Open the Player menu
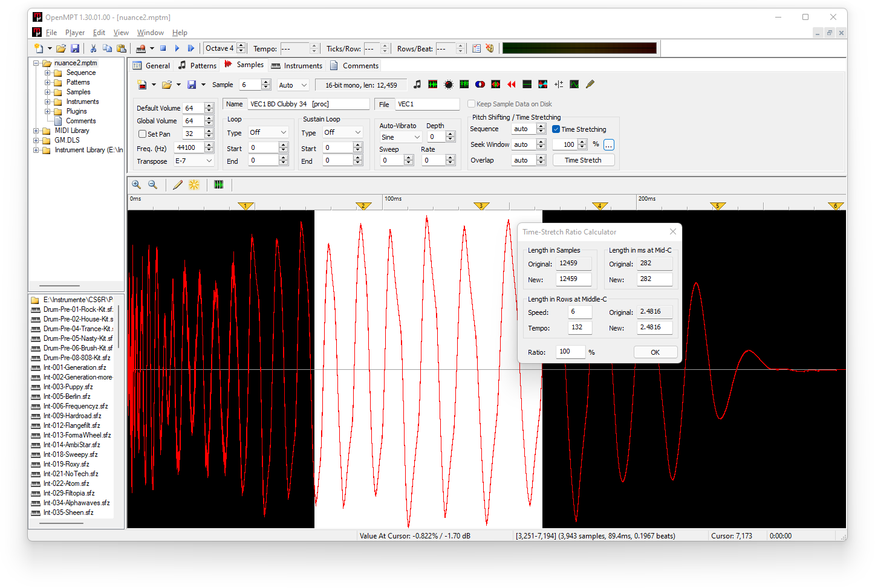The height and width of the screenshot is (588, 875). 75,33
